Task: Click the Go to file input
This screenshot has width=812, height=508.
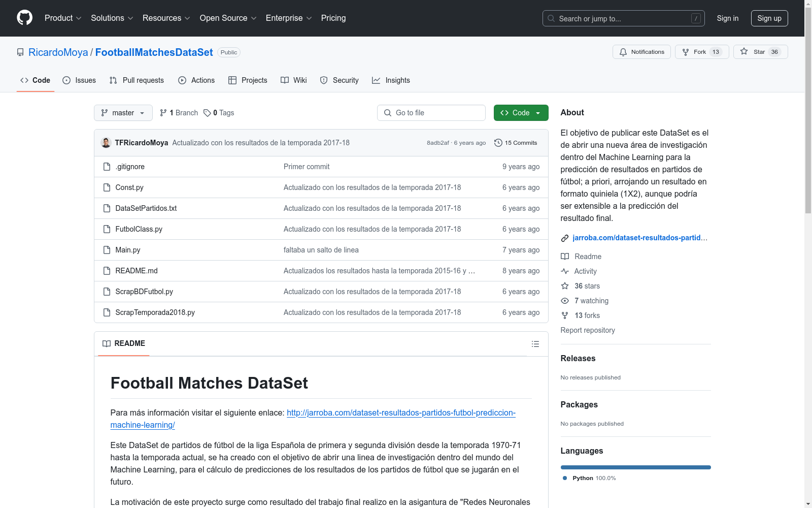Action: (x=431, y=113)
